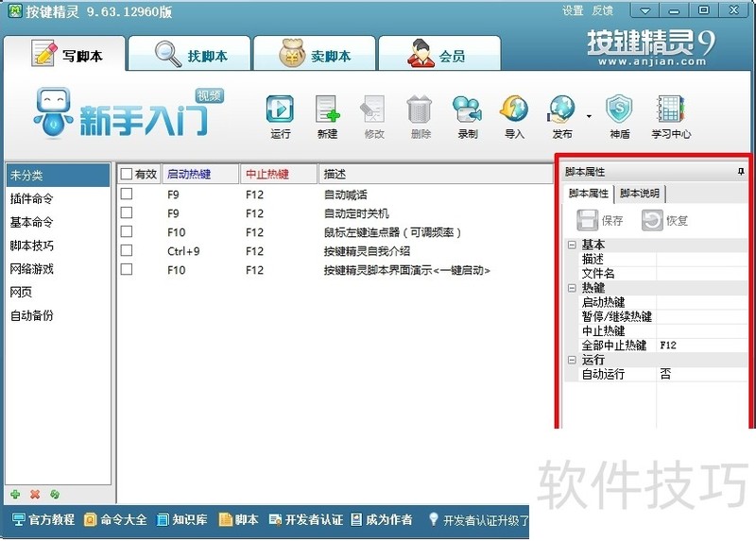Click the 发布 (Publish) icon
The image size is (756, 541).
(x=562, y=116)
